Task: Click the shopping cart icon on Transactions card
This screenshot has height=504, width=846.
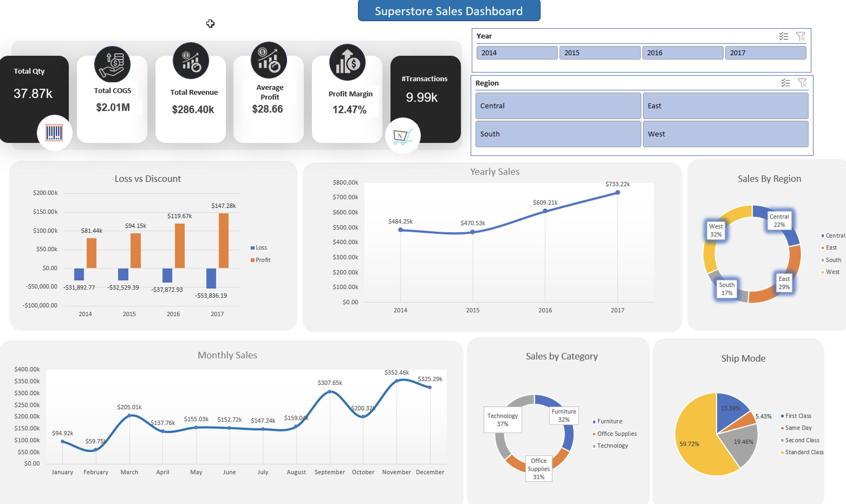Action: (403, 136)
